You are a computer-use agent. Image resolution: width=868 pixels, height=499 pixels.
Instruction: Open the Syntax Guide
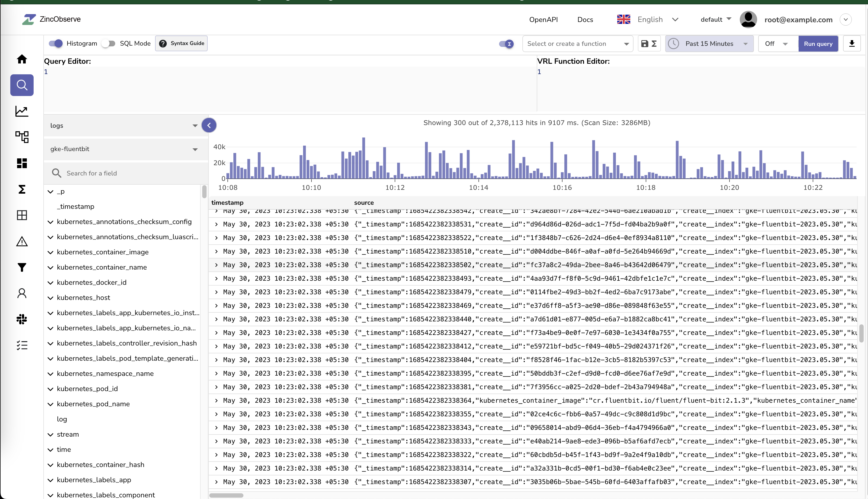(181, 43)
